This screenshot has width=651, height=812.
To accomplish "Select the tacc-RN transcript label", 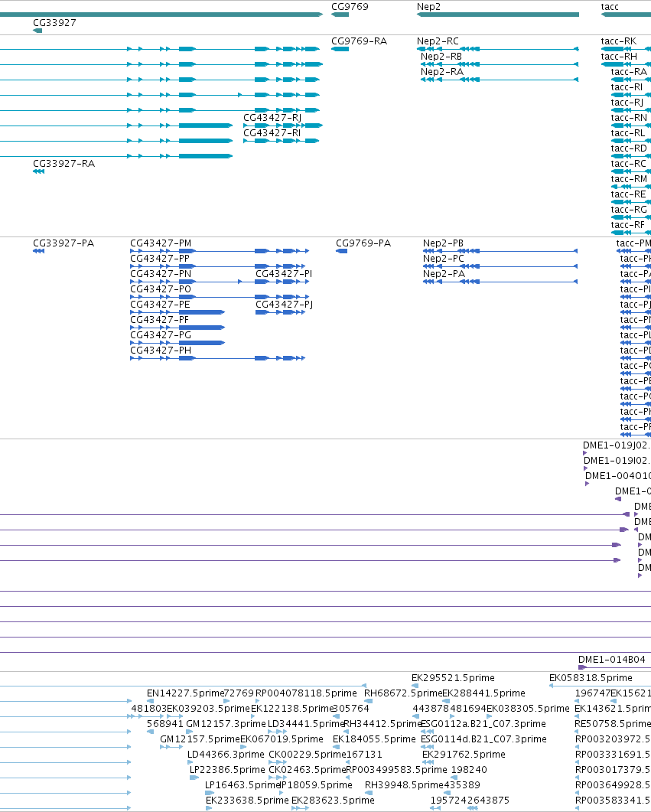I will [629, 118].
